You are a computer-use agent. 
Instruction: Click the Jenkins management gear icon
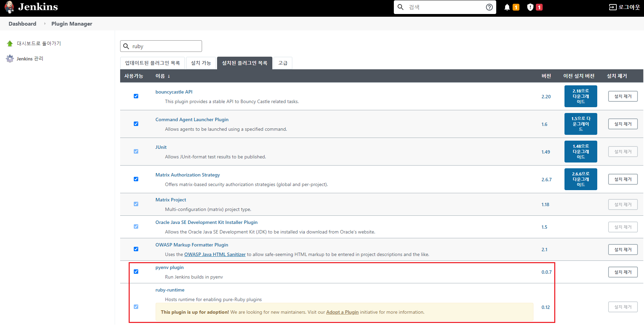point(10,59)
